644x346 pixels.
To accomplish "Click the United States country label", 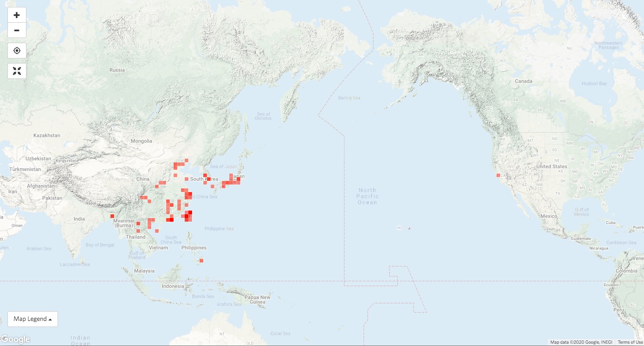I will [x=552, y=167].
